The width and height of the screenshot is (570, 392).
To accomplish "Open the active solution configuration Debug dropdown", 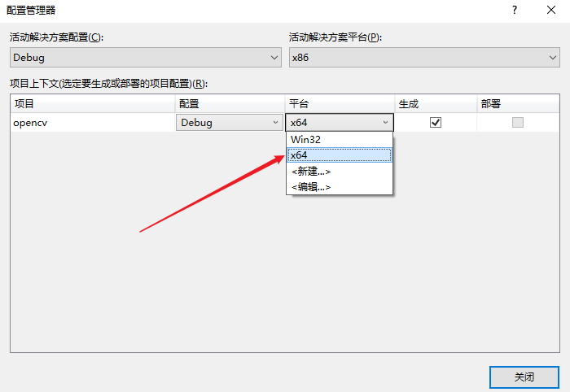I will coord(146,58).
